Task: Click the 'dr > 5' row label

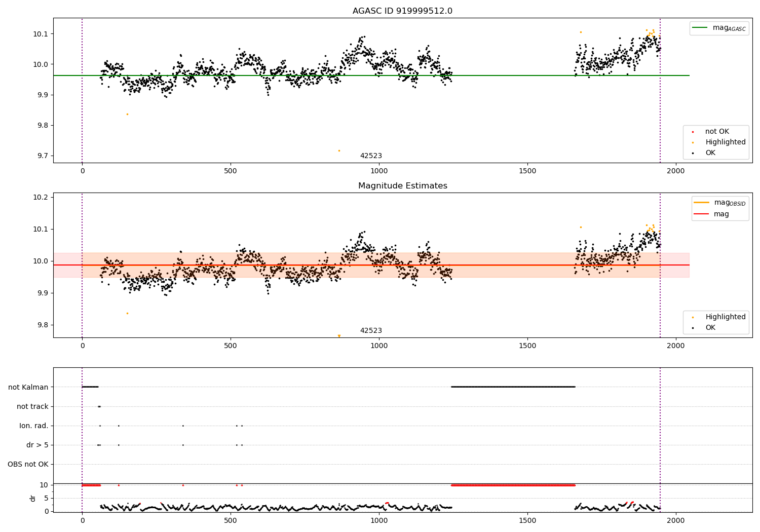Action: point(37,445)
